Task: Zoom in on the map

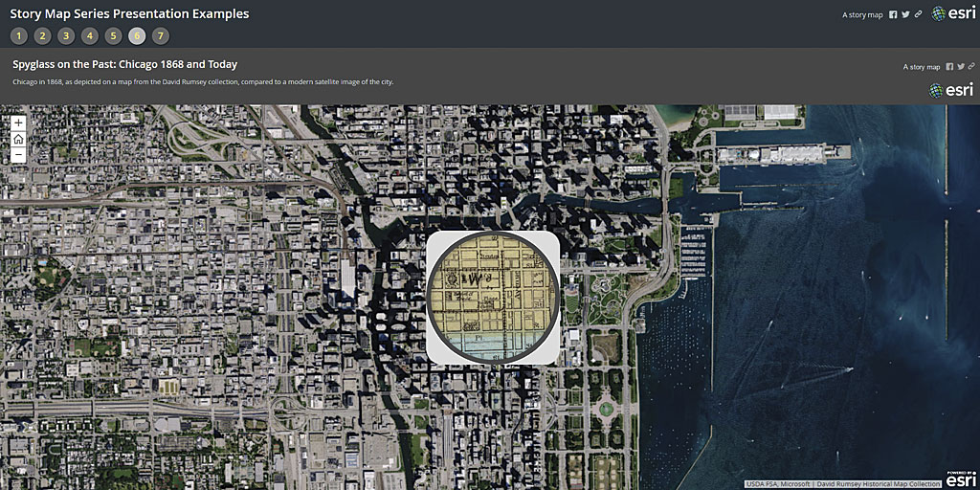Action: (19, 122)
